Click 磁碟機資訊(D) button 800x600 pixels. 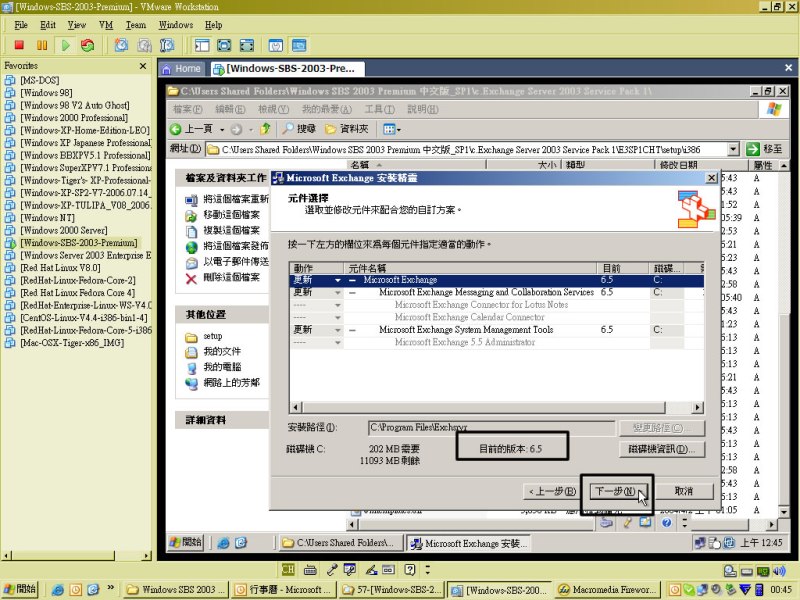(662, 449)
